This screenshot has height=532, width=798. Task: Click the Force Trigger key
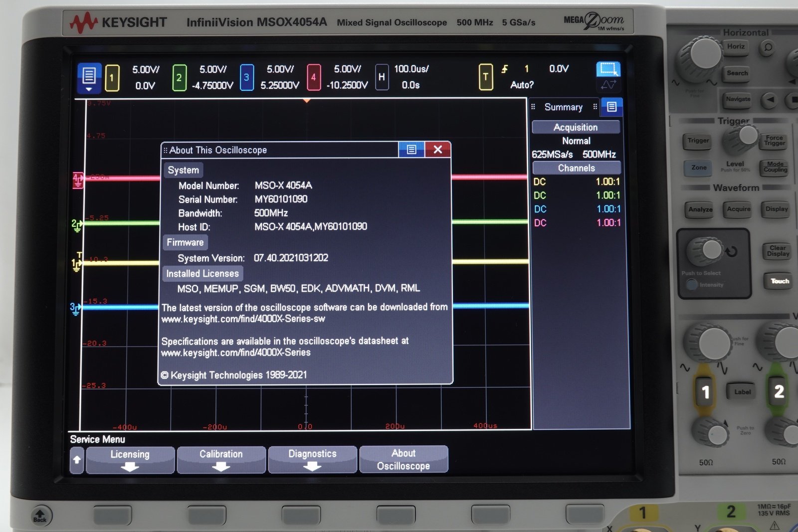pos(774,141)
